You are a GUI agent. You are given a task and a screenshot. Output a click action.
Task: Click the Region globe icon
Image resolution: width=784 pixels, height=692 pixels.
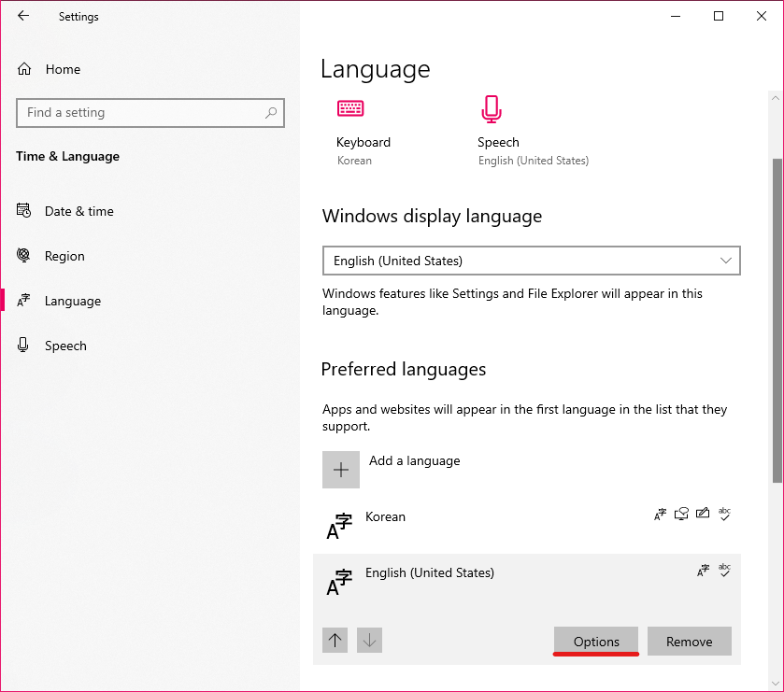23,255
